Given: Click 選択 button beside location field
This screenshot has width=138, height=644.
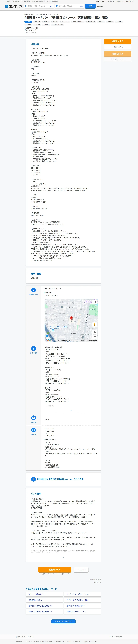Looking at the screenshot, I should tap(81, 6).
